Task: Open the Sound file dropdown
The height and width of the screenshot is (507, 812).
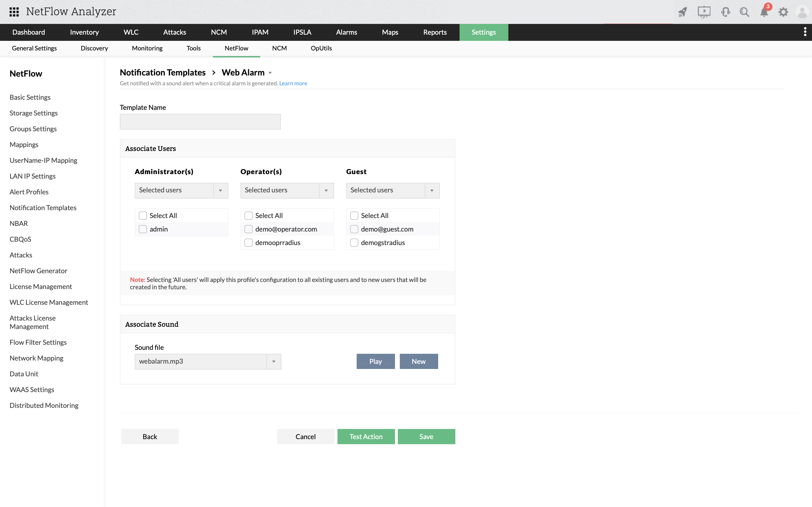Action: 274,361
